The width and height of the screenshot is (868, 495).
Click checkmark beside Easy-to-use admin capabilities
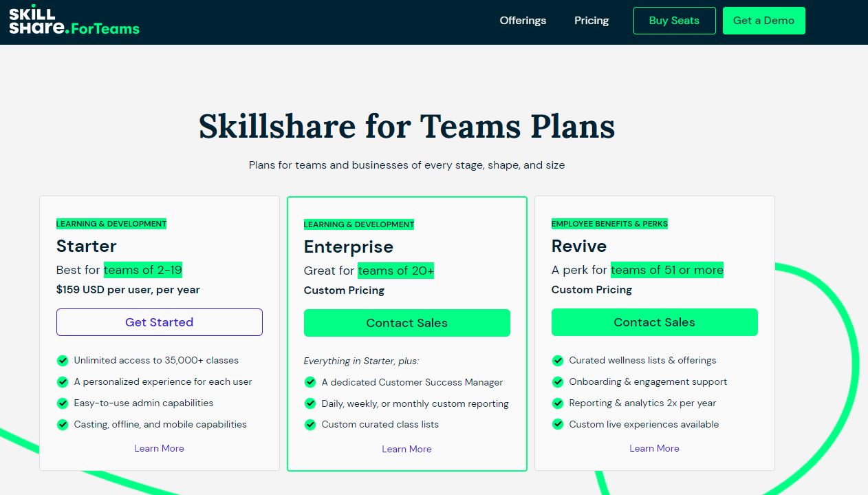click(x=63, y=403)
